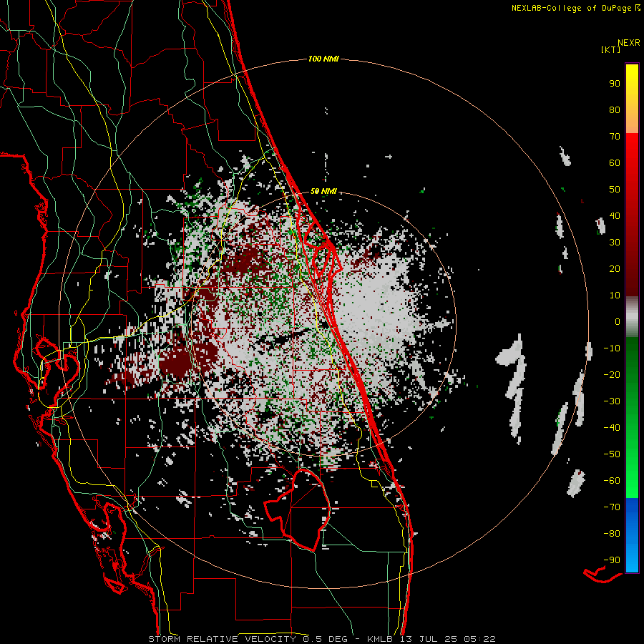The image size is (644, 644).
Task: Click the -20 knot legend value
Action: click(612, 375)
